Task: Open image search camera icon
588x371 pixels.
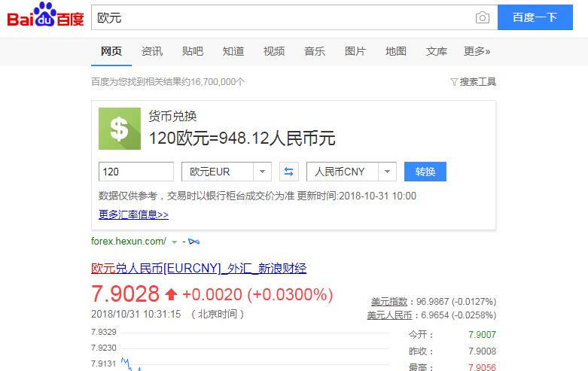Action: tap(483, 17)
